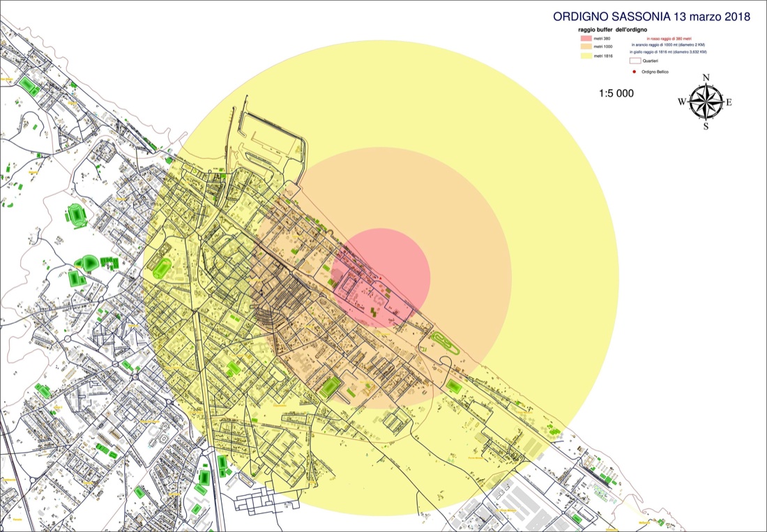Click the green stadium inside the yellow zone
This screenshot has height=532, width=767.
[162, 267]
